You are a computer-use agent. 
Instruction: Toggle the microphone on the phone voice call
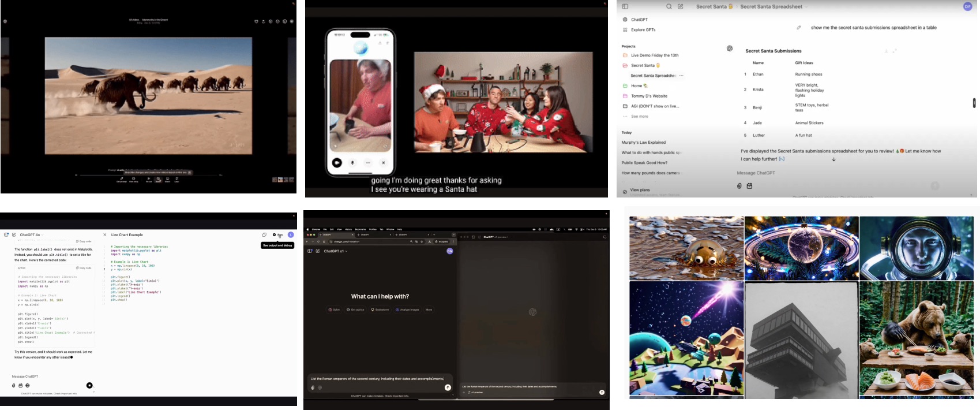click(352, 162)
